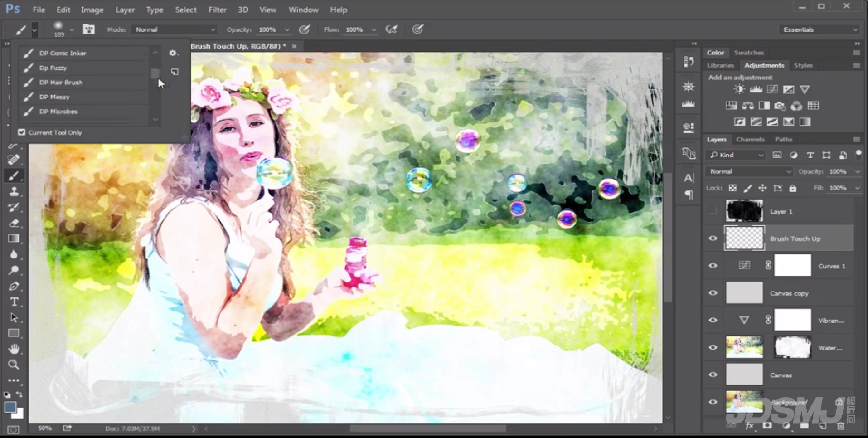Select the Healing Brush tool
Image resolution: width=868 pixels, height=438 pixels.
tap(14, 160)
